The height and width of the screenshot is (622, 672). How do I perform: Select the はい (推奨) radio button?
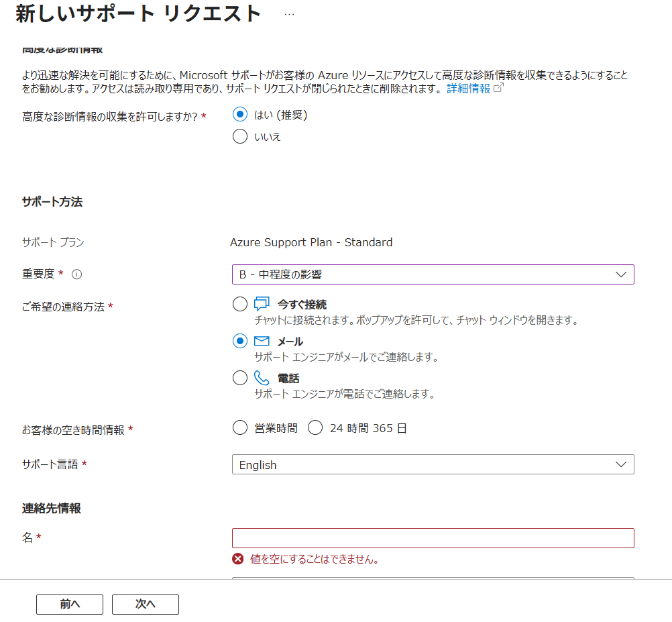tap(240, 115)
